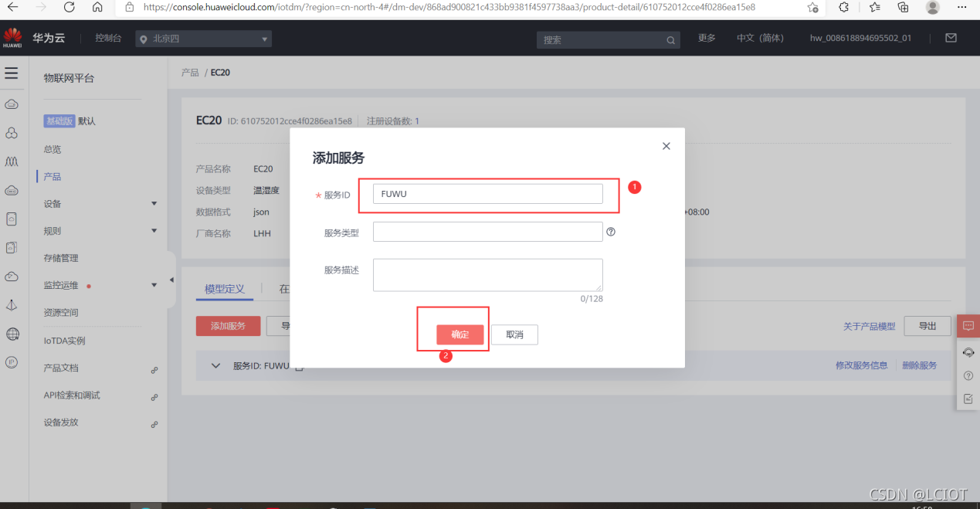The height and width of the screenshot is (509, 980).
Task: Click into the 服务描述 text area
Action: click(x=488, y=275)
